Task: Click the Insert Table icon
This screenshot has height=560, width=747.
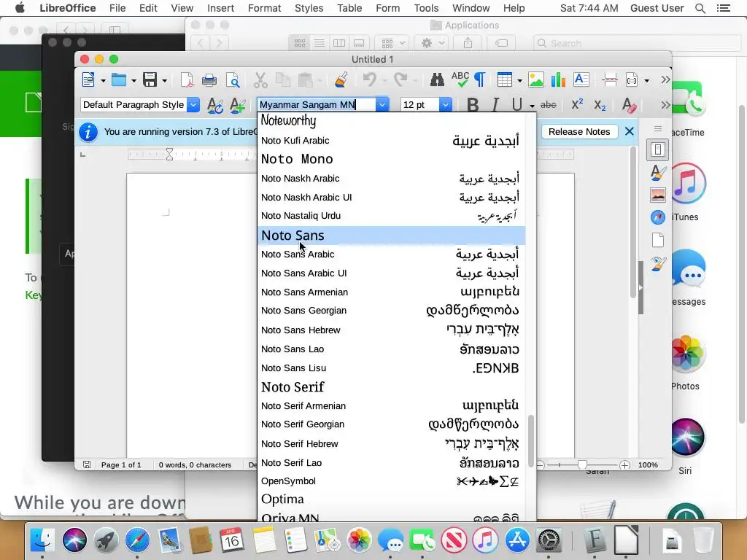Action: point(505,80)
